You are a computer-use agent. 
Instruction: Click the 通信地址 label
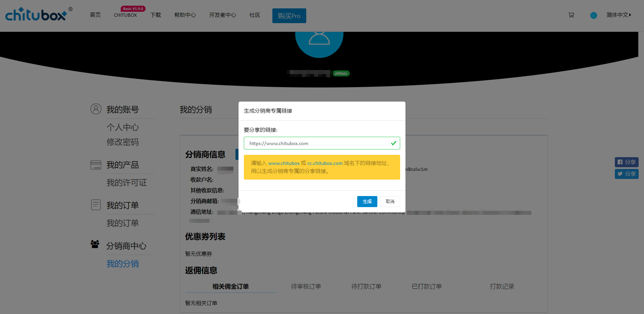pyautogui.click(x=202, y=212)
